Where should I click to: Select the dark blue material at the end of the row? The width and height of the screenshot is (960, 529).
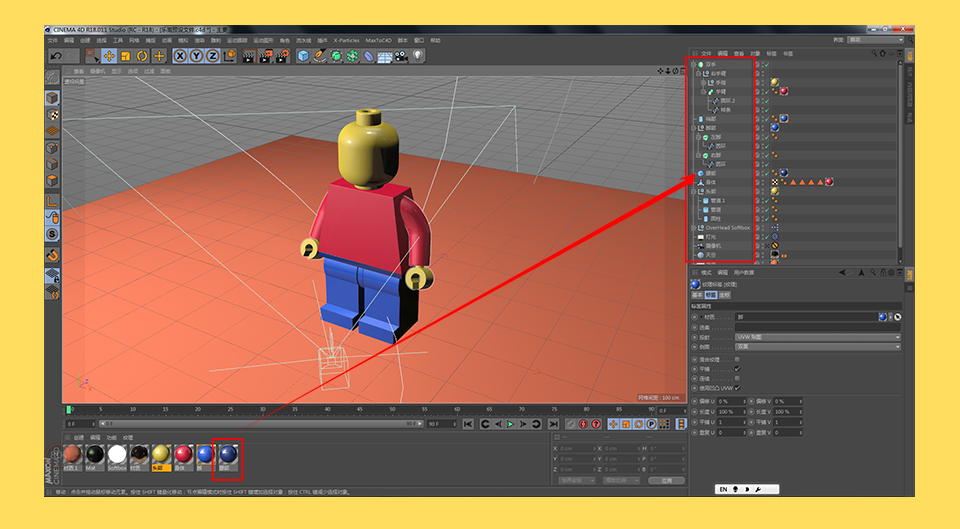point(228,456)
